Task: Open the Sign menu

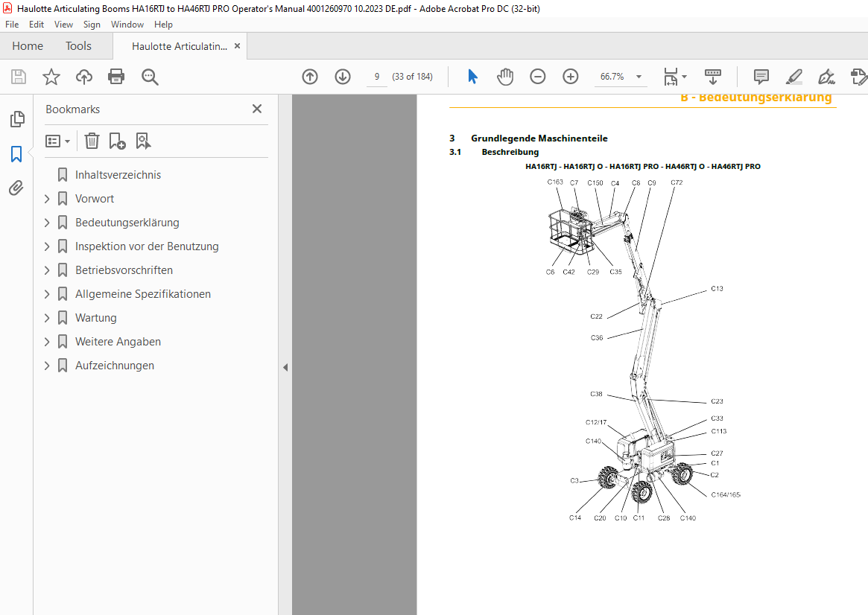Action: [x=92, y=25]
